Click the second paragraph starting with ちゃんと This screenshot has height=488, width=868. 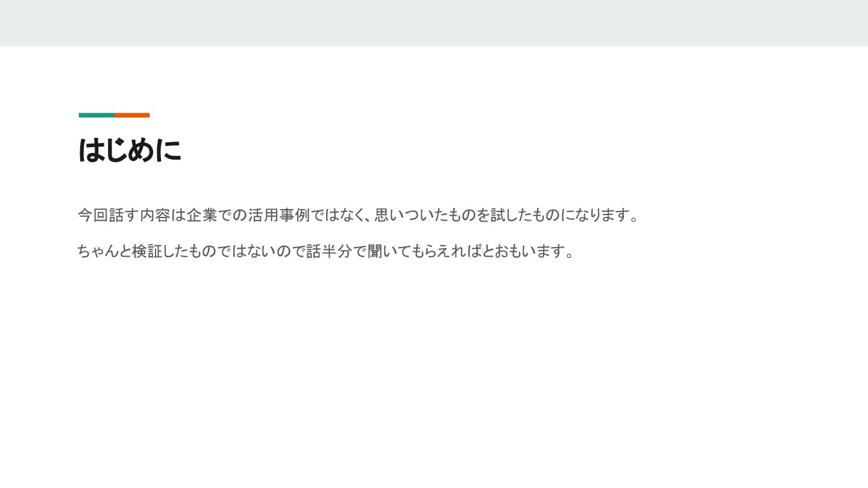coord(326,251)
